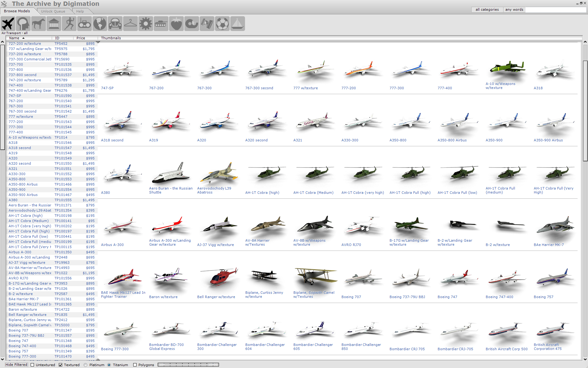This screenshot has width=588, height=368.
Task: Open the '747-SP' thumbnail label link
Action: tap(107, 88)
